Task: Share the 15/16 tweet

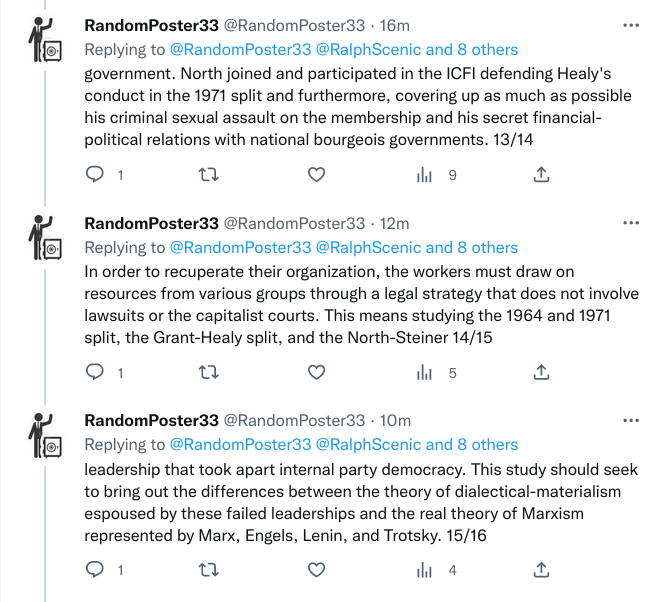Action: click(540, 570)
